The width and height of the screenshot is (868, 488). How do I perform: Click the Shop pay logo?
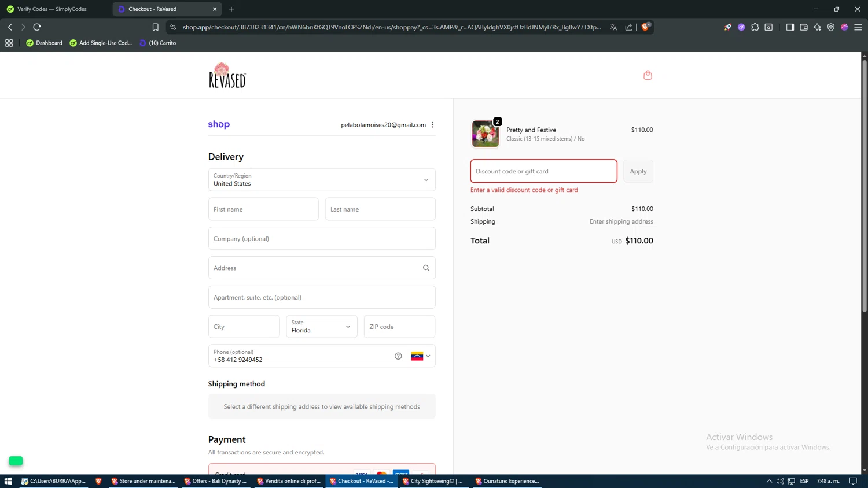pos(219,124)
